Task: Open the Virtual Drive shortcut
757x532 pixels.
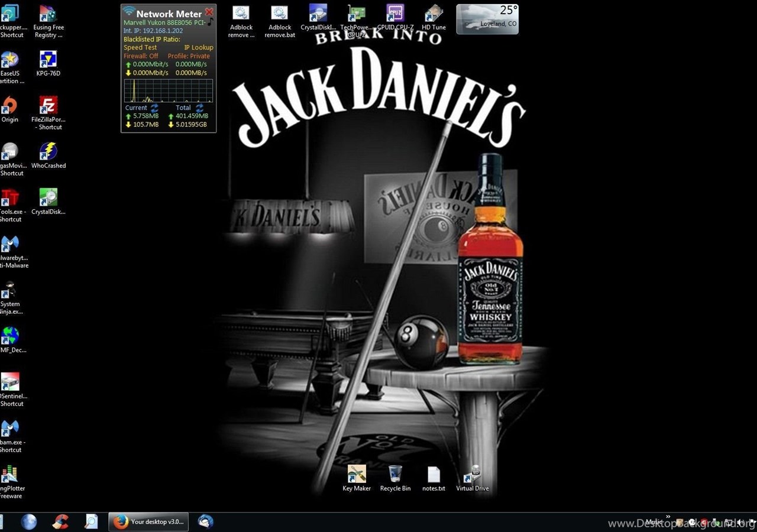Action: 473,475
